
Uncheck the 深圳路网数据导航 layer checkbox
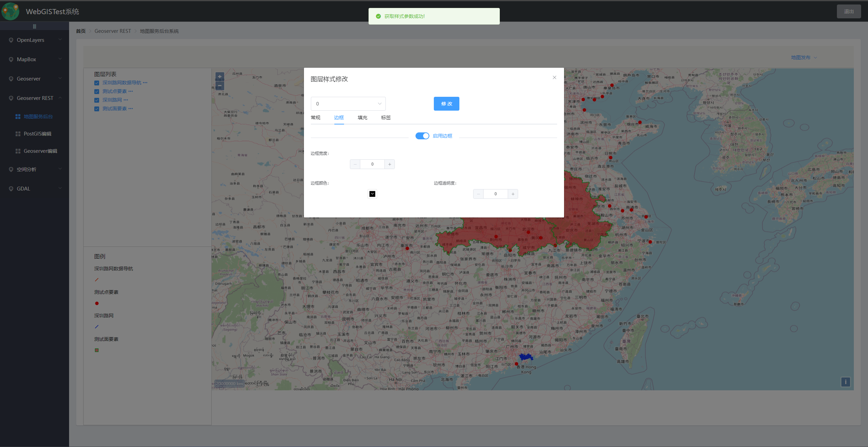tap(97, 83)
